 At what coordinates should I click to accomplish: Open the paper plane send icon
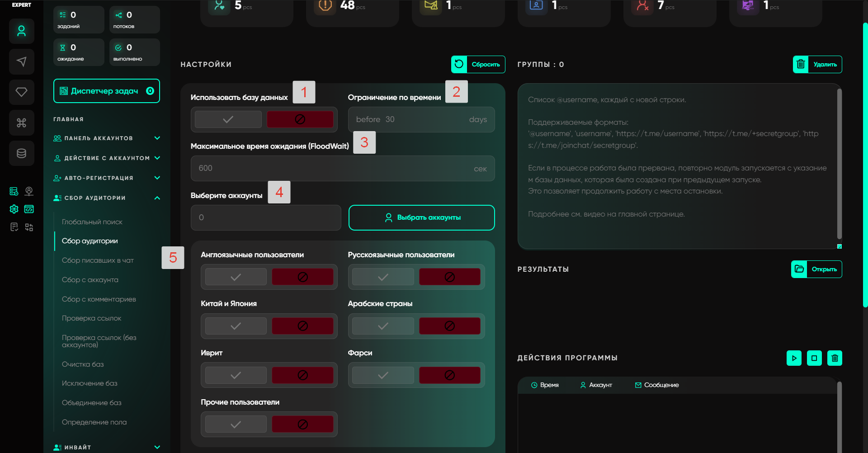(x=21, y=61)
